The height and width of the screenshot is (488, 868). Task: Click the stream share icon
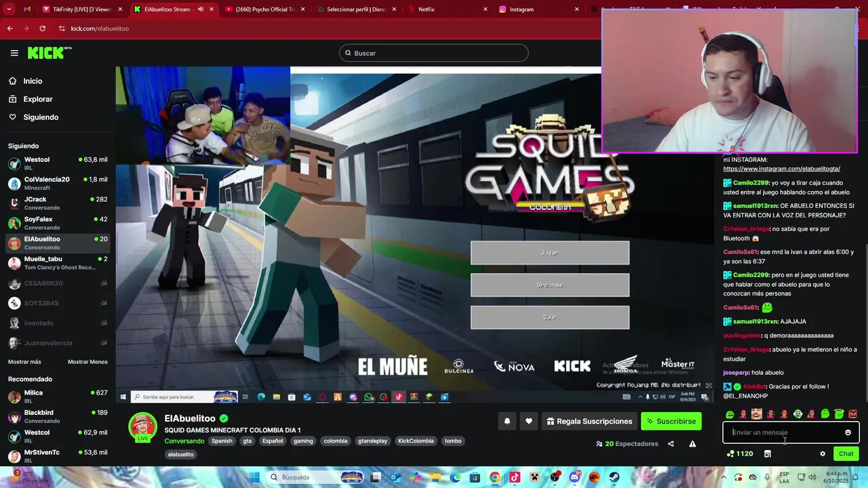click(x=671, y=444)
